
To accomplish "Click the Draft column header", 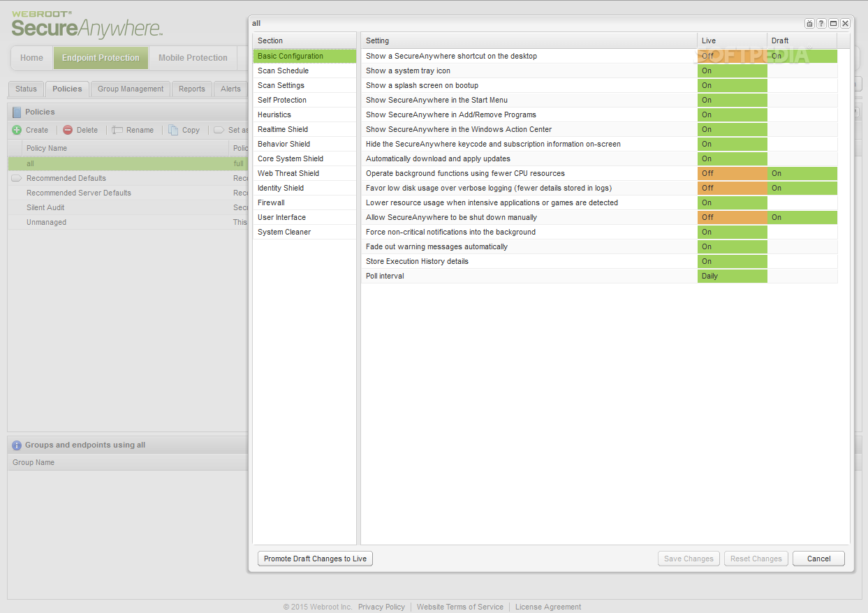I will tap(802, 40).
